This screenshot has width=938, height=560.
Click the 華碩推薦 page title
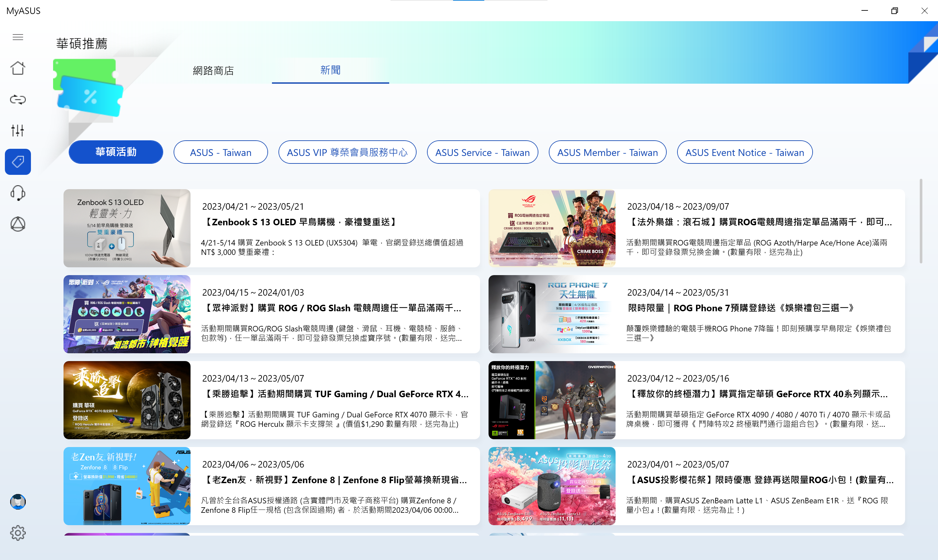pos(81,44)
